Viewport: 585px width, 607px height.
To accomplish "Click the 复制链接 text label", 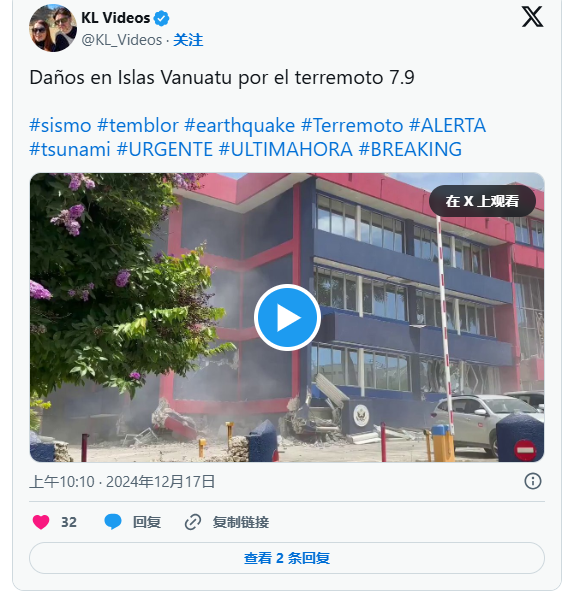I will 241,522.
